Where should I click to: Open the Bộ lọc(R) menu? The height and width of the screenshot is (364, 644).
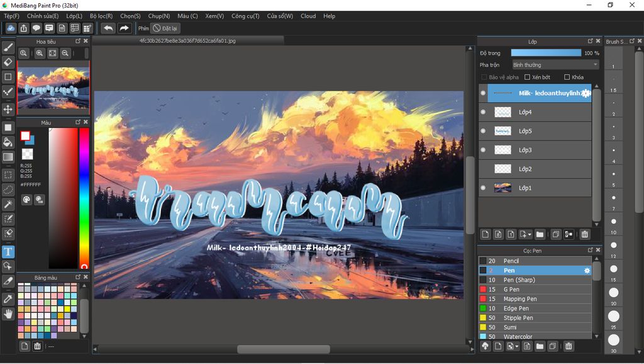[x=101, y=16]
